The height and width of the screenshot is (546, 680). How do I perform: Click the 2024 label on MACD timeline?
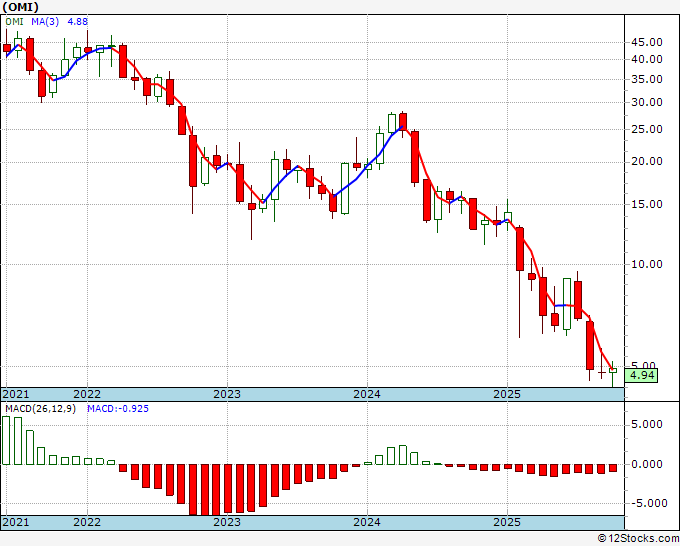pyautogui.click(x=367, y=522)
